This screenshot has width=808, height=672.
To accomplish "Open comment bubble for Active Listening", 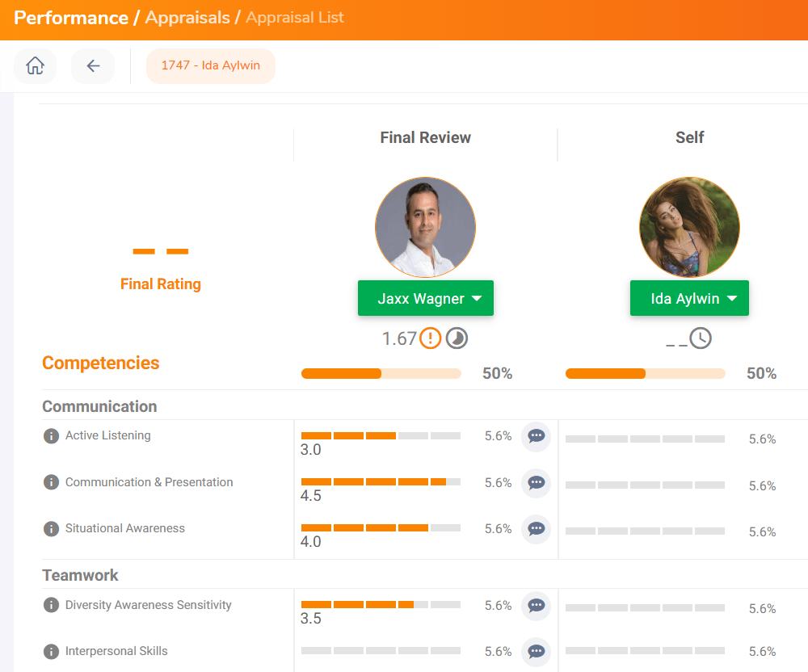I will coord(536,437).
